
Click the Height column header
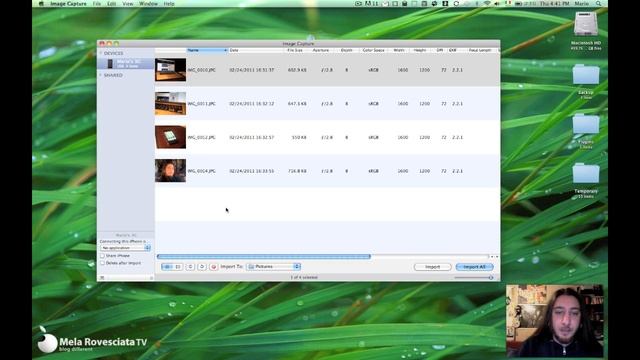pos(420,50)
